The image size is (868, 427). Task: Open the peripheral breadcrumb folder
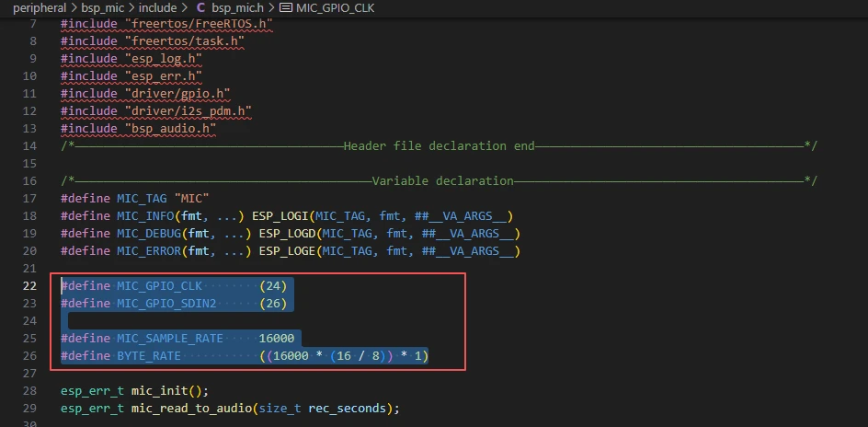point(40,7)
